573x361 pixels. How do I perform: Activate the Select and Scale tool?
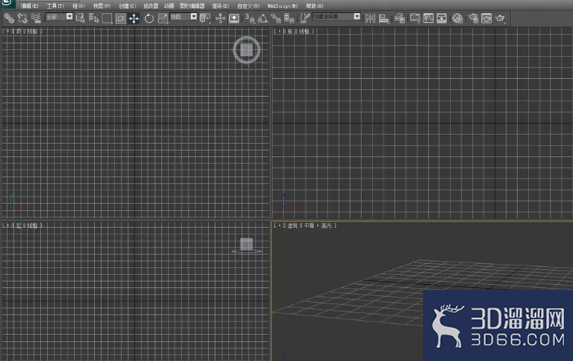(163, 18)
